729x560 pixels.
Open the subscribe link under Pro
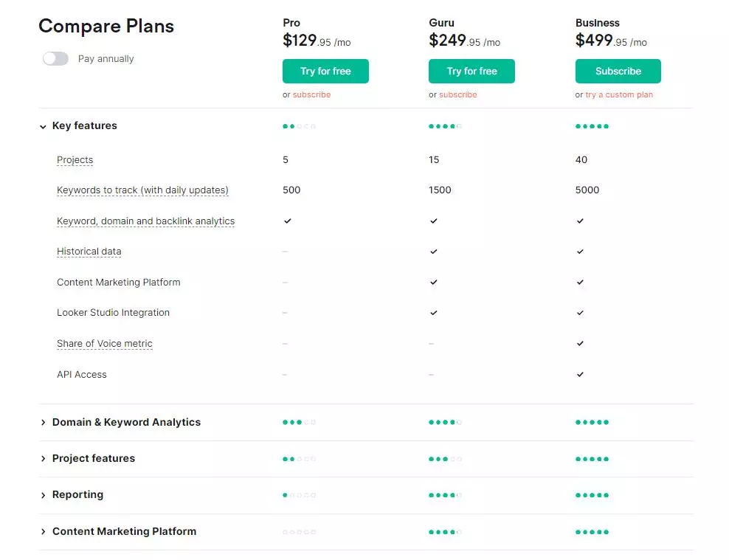(311, 94)
